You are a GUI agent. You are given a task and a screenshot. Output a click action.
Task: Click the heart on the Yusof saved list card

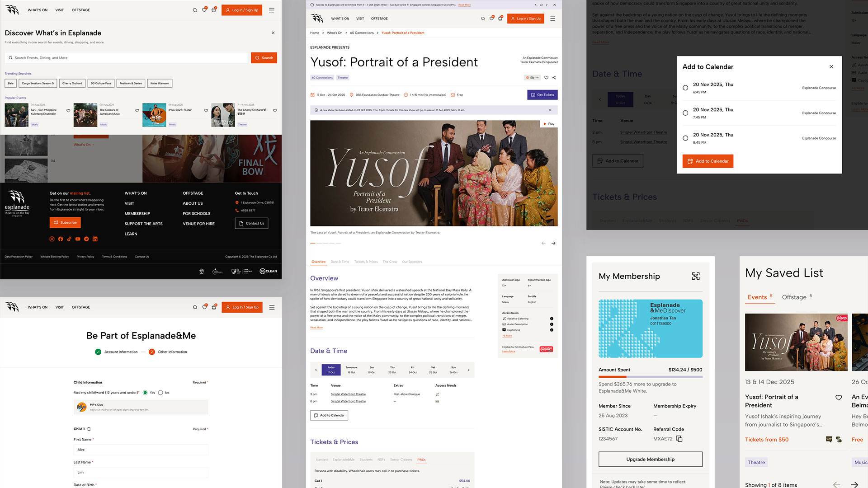pyautogui.click(x=839, y=398)
